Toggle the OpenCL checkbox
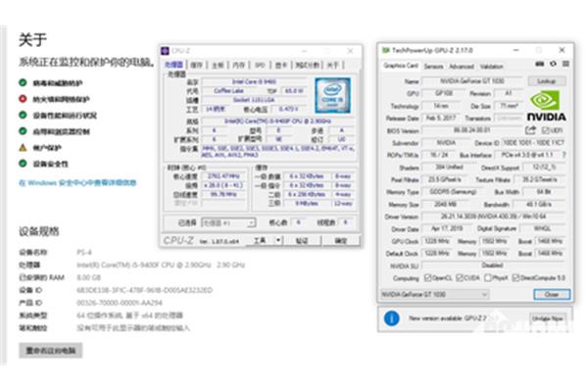The image size is (588, 392). (x=427, y=278)
